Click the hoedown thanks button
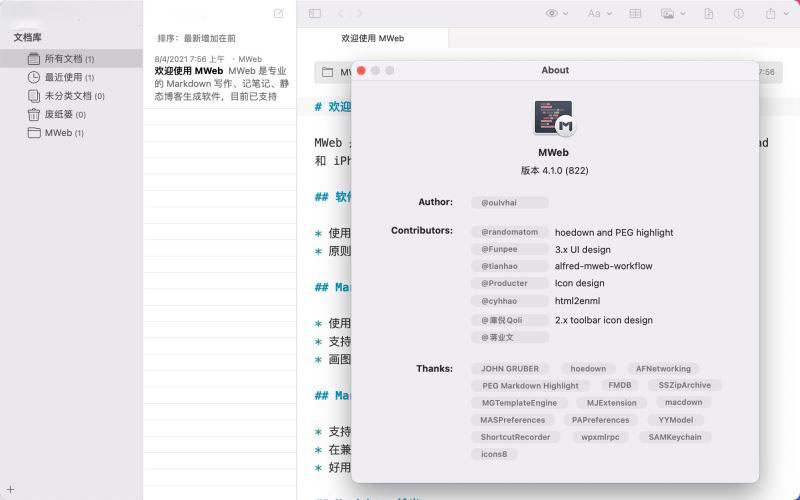 (588, 368)
